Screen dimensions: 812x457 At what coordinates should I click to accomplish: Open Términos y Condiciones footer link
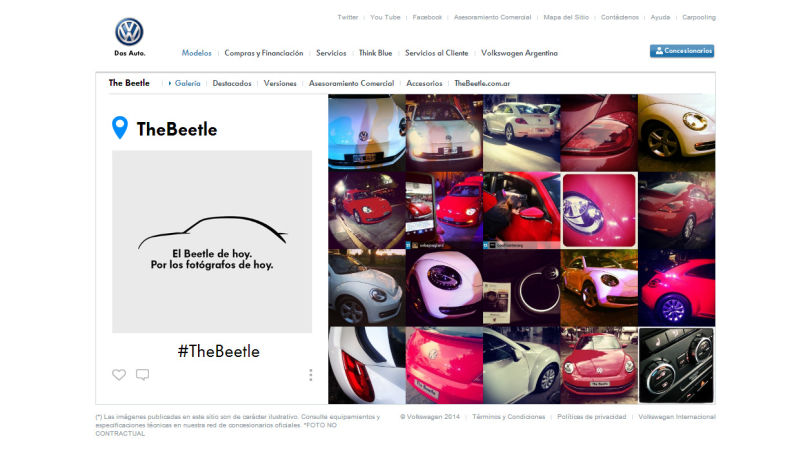coord(509,417)
